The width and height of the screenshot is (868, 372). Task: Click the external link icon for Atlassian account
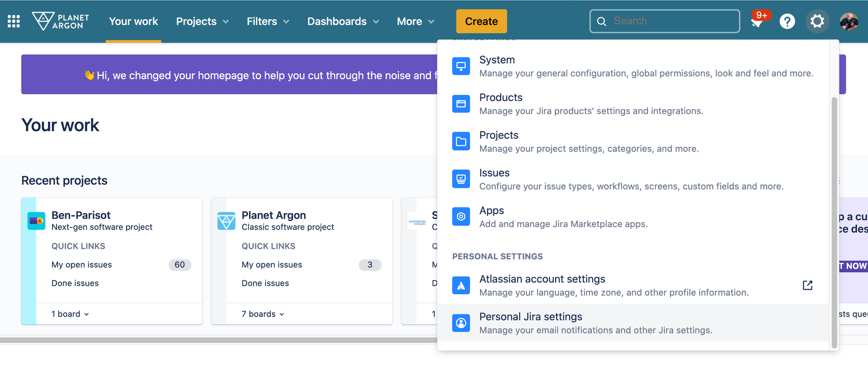click(807, 285)
